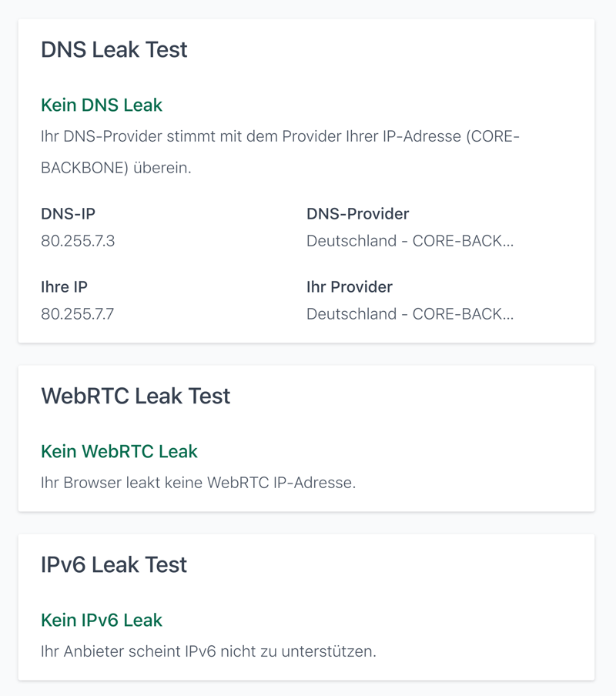This screenshot has height=696, width=616.
Task: Click the WebRTC Leak Test heading
Action: (x=136, y=397)
